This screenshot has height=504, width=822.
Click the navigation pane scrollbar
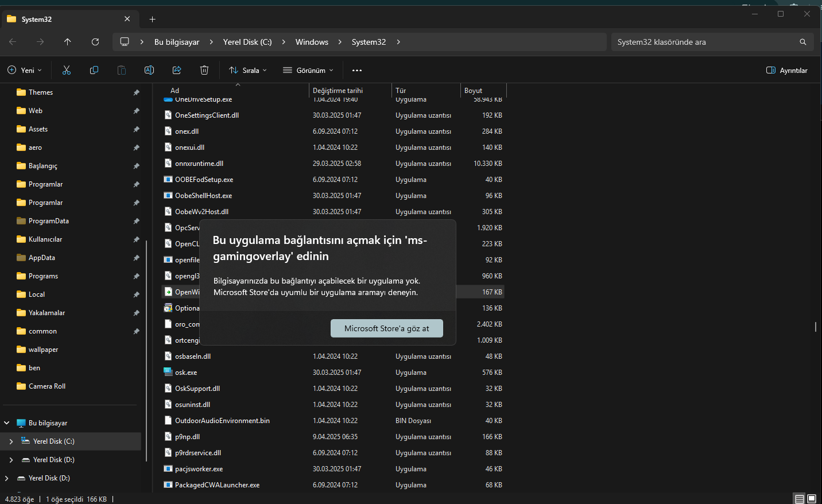coord(146,350)
